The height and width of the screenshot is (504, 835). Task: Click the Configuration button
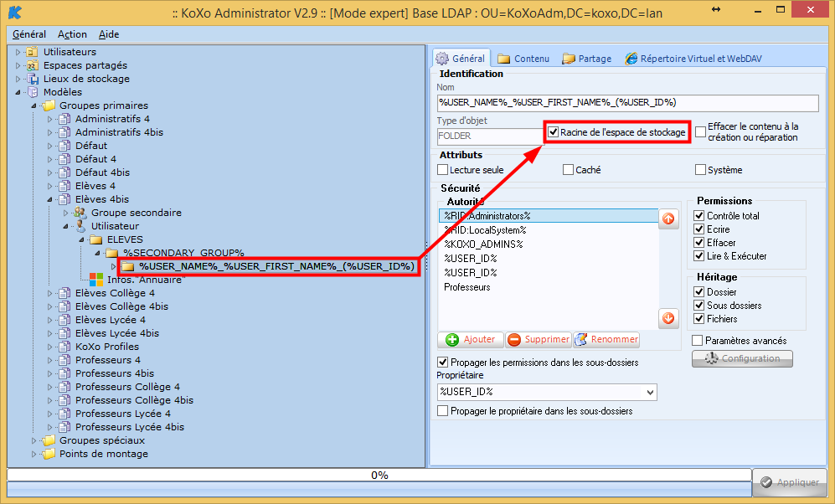tap(742, 358)
